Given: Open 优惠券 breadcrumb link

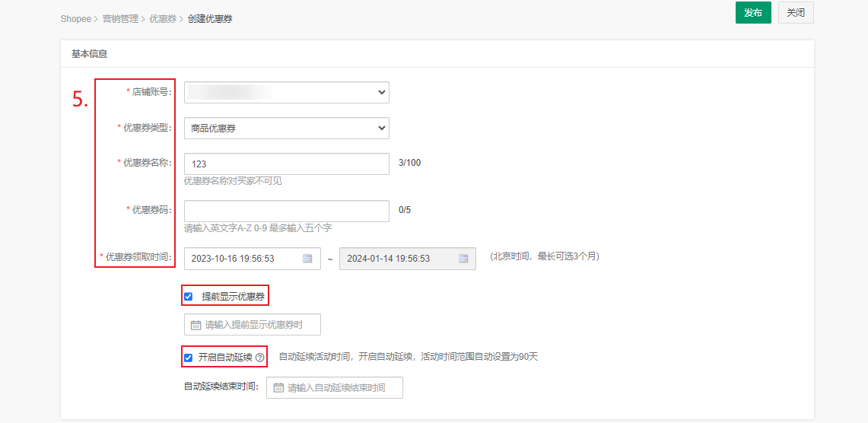Looking at the screenshot, I should point(163,19).
